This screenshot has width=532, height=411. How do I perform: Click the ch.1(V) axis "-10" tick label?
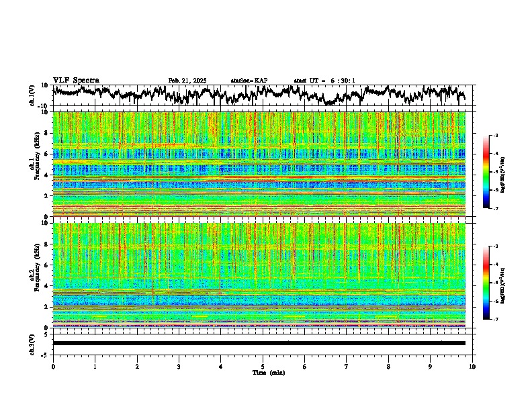point(44,106)
